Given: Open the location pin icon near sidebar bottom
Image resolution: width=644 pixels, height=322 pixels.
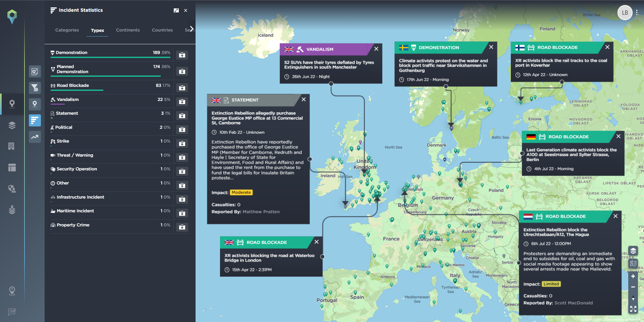Looking at the screenshot, I should [x=12, y=291].
